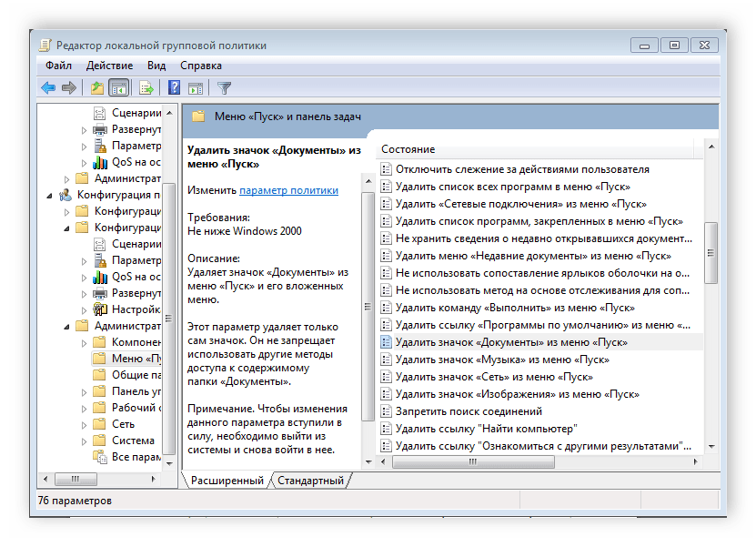Expand the «Сеть» folder in tree
This screenshot has width=756, height=547.
tap(85, 424)
